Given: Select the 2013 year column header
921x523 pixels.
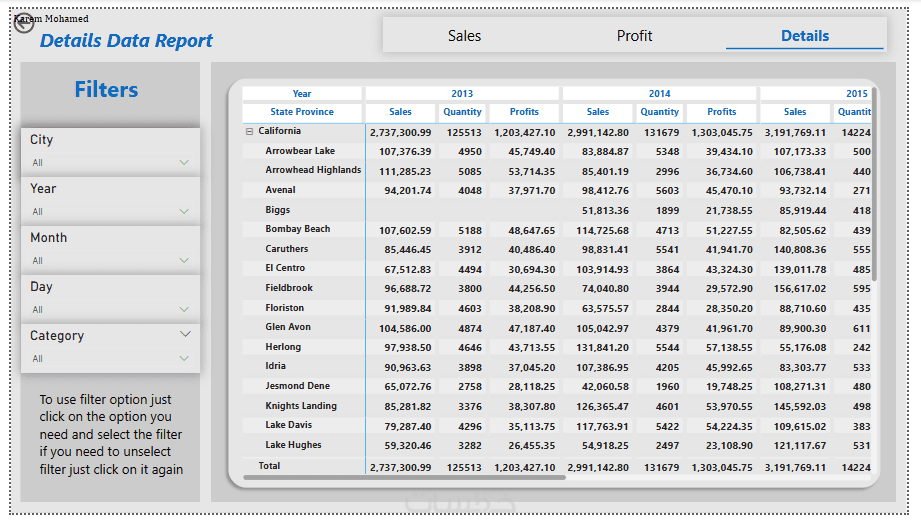Looking at the screenshot, I should tap(462, 93).
